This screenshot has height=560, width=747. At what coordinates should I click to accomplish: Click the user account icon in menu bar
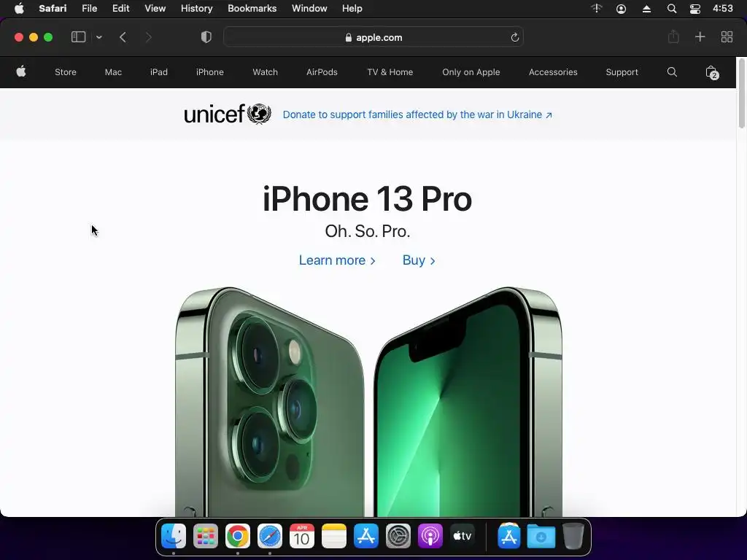pos(621,9)
